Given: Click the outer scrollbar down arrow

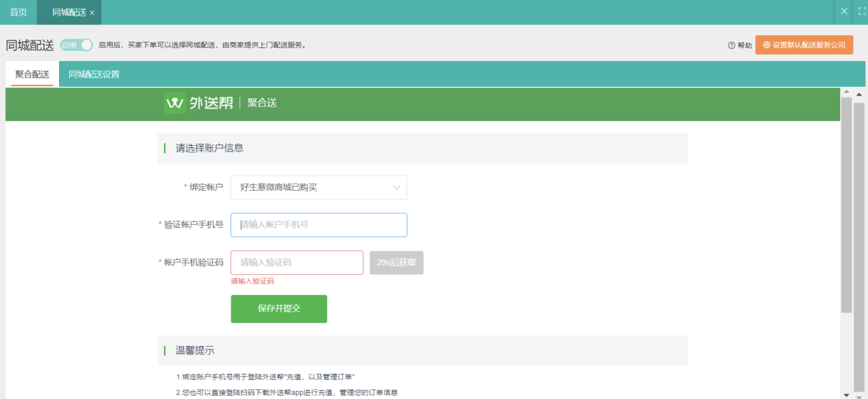Looking at the screenshot, I should tap(859, 394).
